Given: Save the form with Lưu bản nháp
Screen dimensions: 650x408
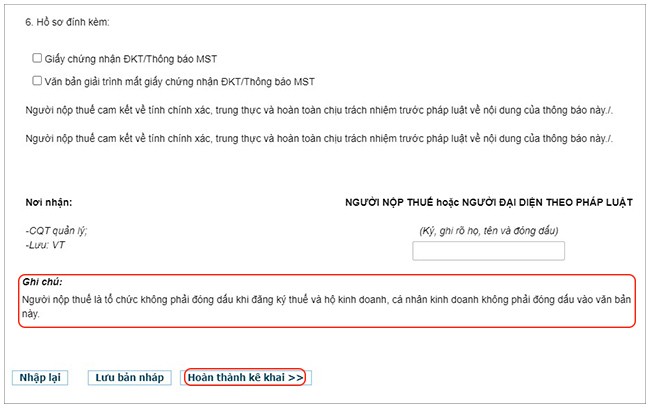Looking at the screenshot, I should click(x=129, y=377).
